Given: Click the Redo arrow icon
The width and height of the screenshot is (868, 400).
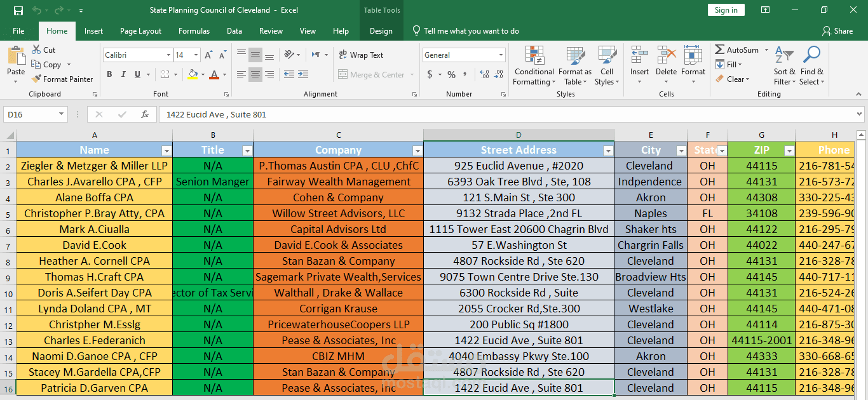Looking at the screenshot, I should pos(59,10).
